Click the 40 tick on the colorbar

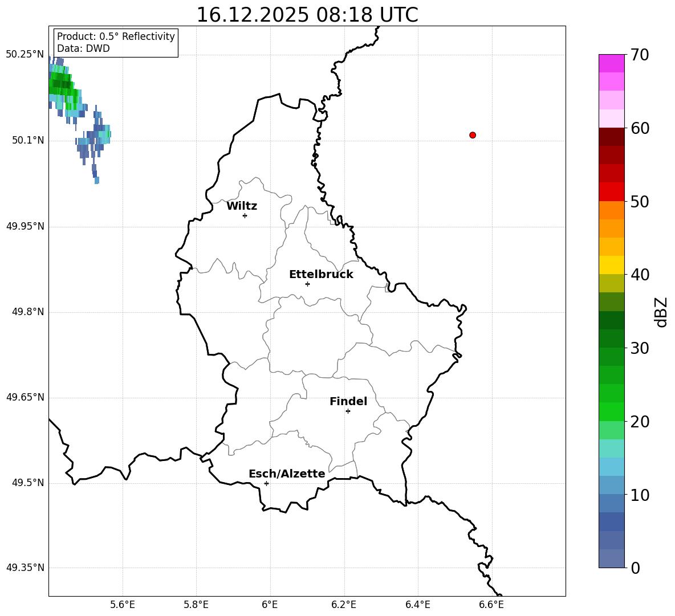click(x=640, y=275)
